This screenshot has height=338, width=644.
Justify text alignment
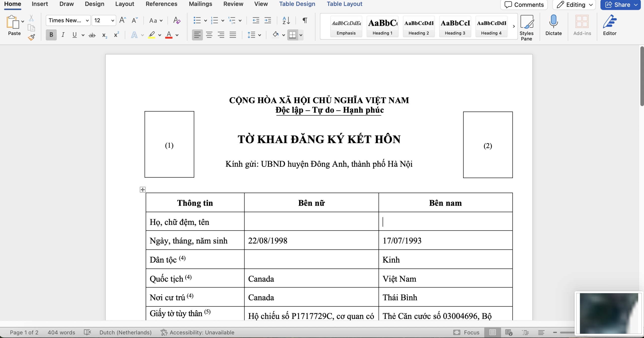(x=233, y=35)
